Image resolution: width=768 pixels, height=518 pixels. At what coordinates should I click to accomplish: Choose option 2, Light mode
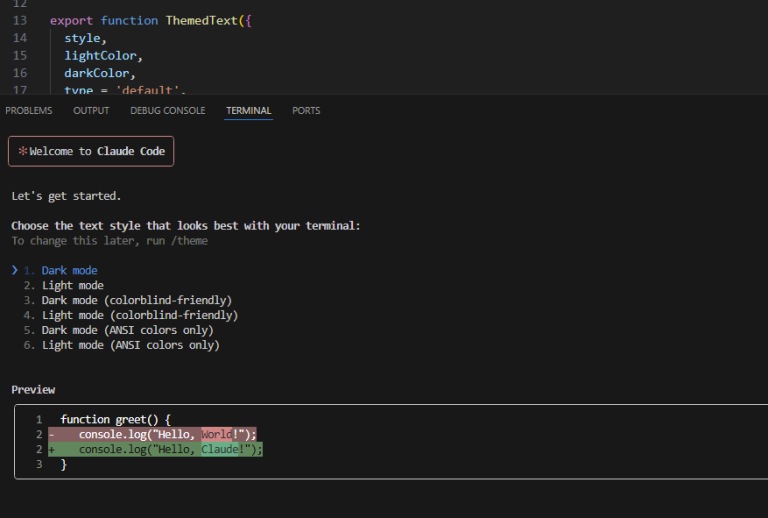(72, 285)
